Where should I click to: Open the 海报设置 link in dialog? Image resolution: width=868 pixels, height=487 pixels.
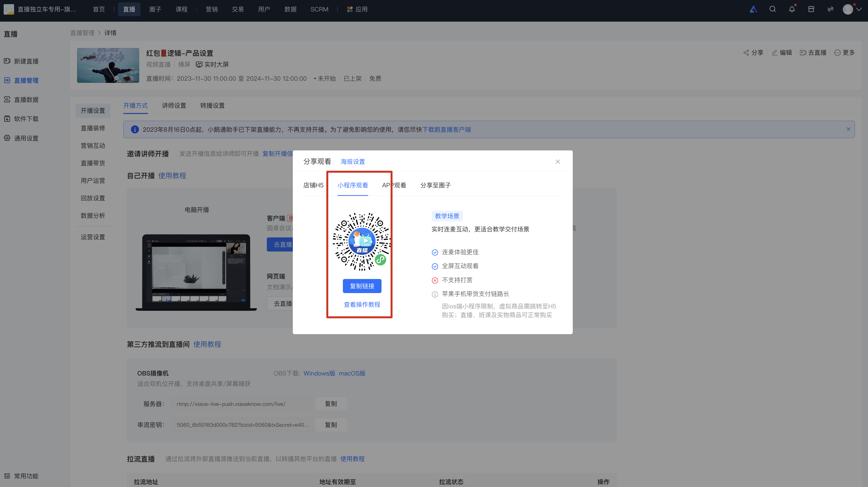pos(352,162)
